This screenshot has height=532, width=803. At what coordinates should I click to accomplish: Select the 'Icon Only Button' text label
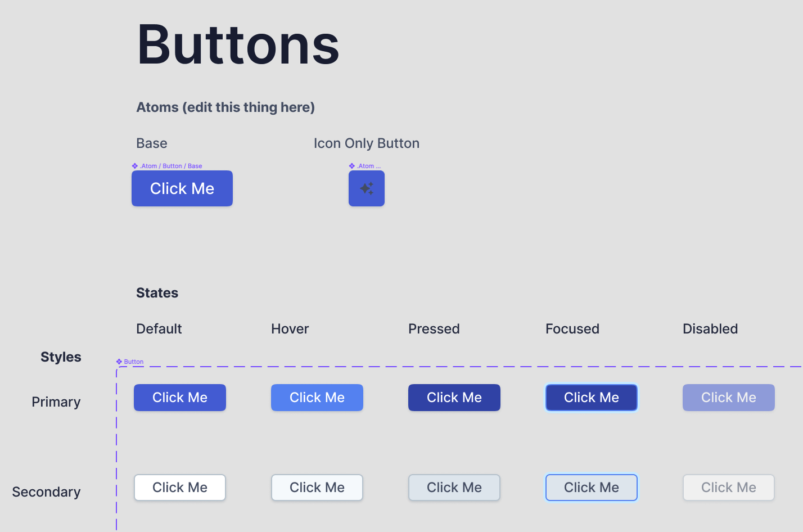(367, 143)
